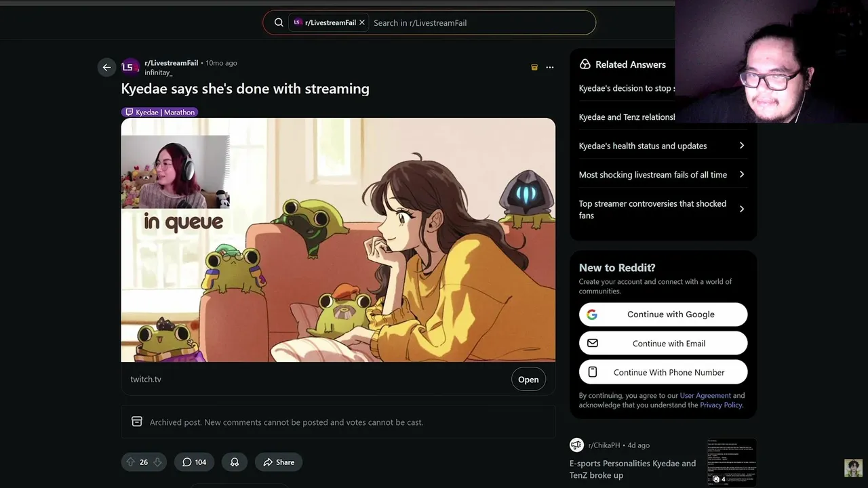Click the yellow archived post icon
Viewport: 868px width, 488px height.
click(x=534, y=67)
